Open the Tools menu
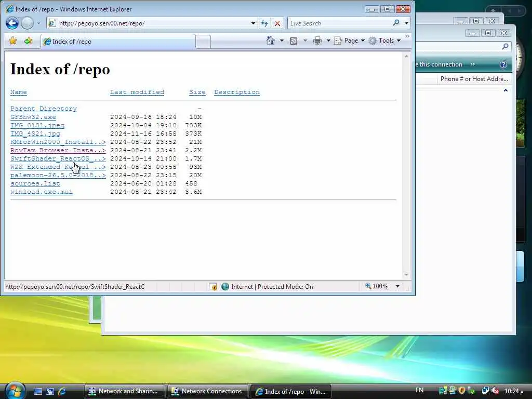This screenshot has width=532, height=399. click(384, 41)
